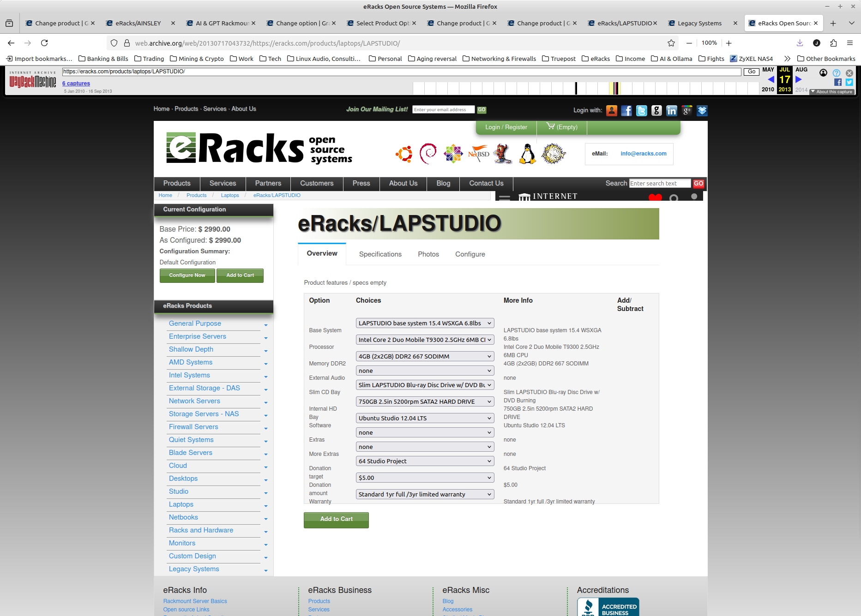This screenshot has width=861, height=616.
Task: Go to next Wayback capture arrow
Action: click(799, 79)
